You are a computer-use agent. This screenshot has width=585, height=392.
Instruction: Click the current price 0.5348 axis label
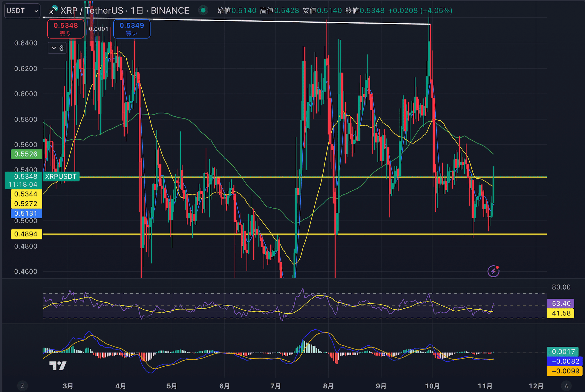click(23, 180)
